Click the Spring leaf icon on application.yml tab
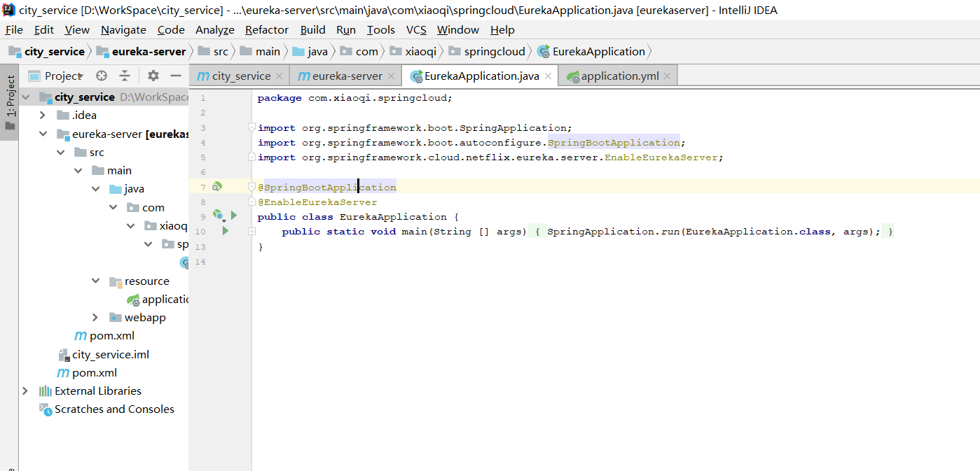Viewport: 980px width, 471px height. (573, 76)
